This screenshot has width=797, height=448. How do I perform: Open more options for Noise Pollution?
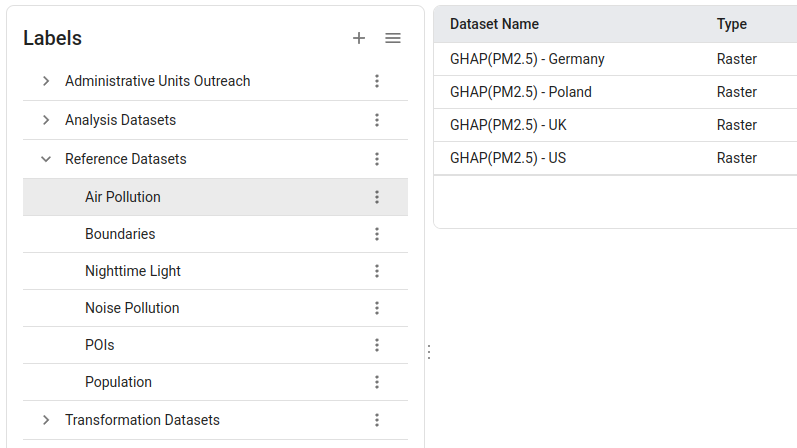coord(377,308)
